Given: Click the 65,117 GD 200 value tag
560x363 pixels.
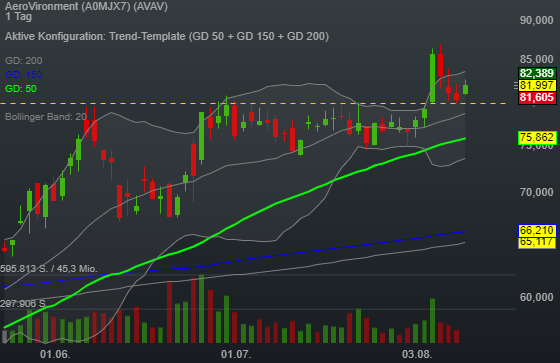Looking at the screenshot, I should 537,243.
